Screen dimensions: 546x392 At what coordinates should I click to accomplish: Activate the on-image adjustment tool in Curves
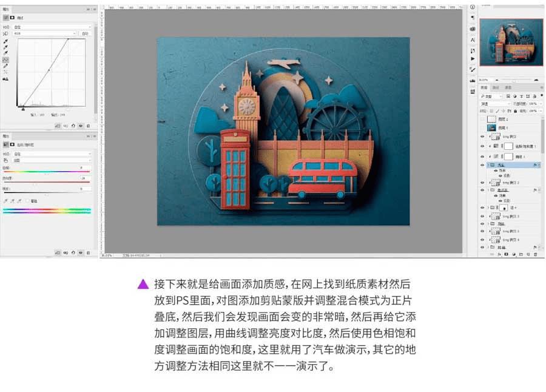click(x=5, y=34)
